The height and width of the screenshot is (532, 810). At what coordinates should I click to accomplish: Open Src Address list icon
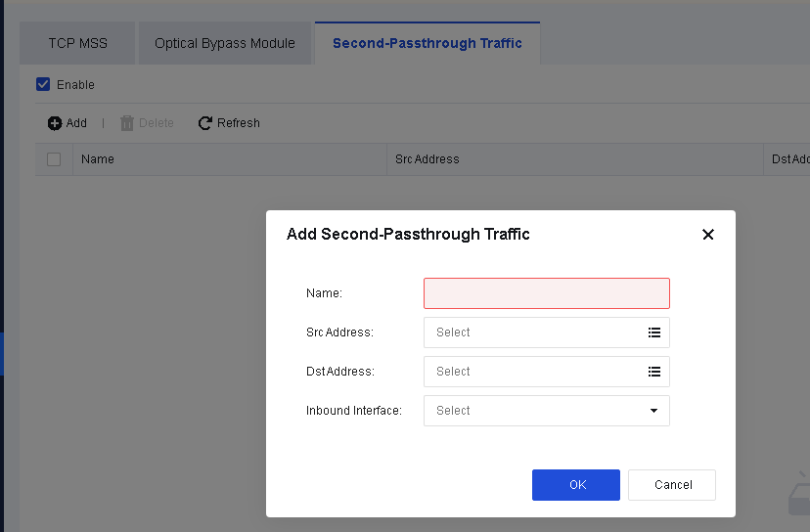pos(654,332)
